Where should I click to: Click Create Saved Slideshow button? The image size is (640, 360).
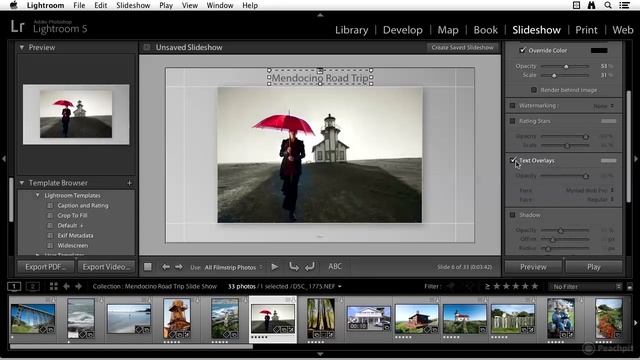click(462, 47)
